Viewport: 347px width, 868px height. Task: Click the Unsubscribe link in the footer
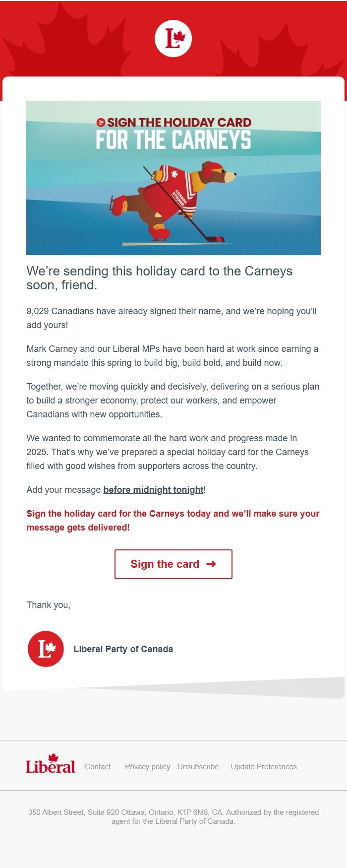pos(198,767)
